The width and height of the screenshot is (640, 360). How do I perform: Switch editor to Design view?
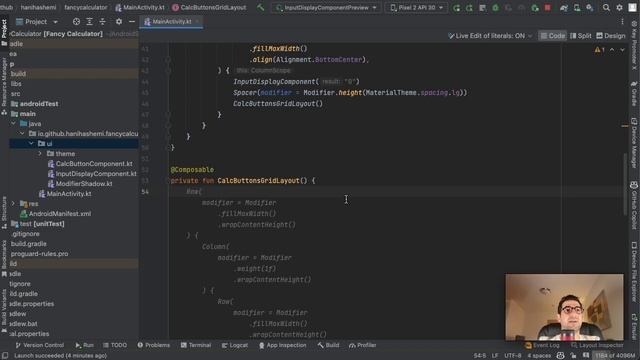[611, 36]
